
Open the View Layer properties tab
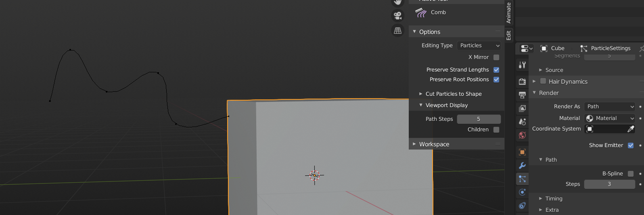[522, 108]
